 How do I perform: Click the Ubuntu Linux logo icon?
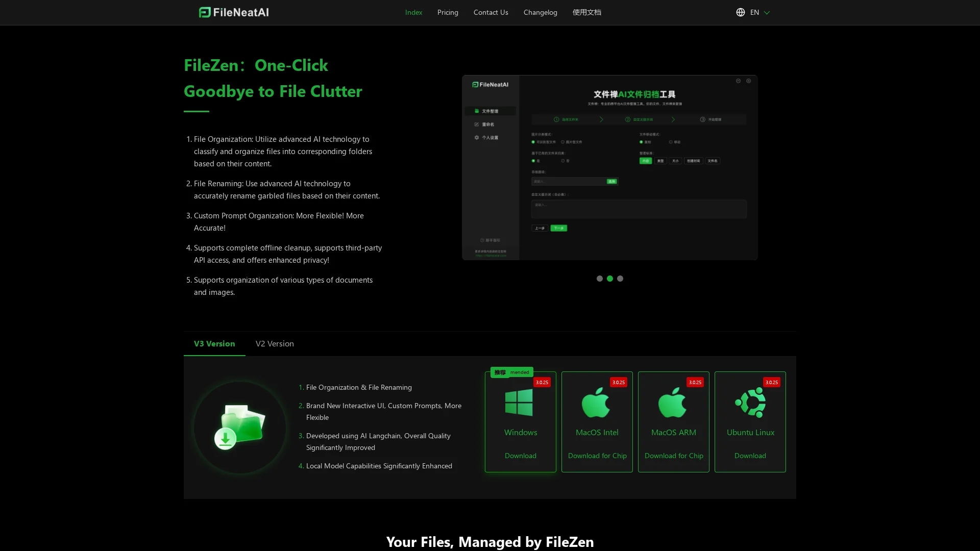pyautogui.click(x=750, y=403)
